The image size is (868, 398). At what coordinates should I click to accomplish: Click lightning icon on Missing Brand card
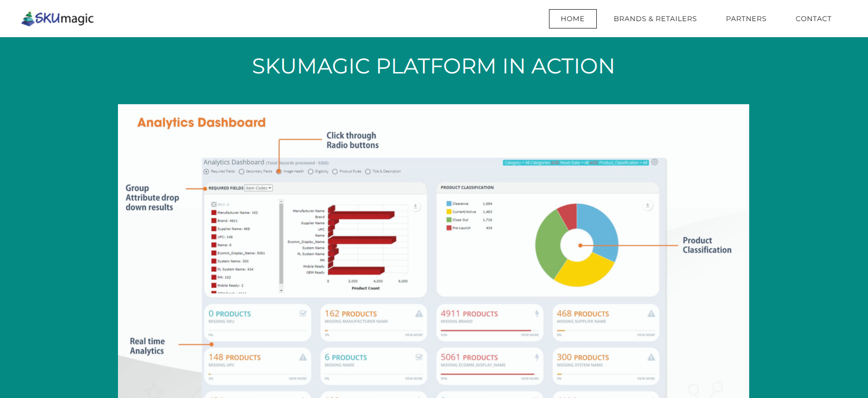(x=537, y=314)
